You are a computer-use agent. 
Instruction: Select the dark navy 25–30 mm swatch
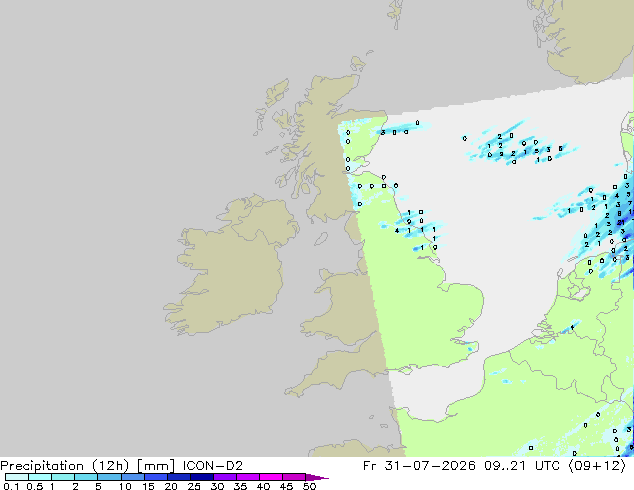[202, 477]
